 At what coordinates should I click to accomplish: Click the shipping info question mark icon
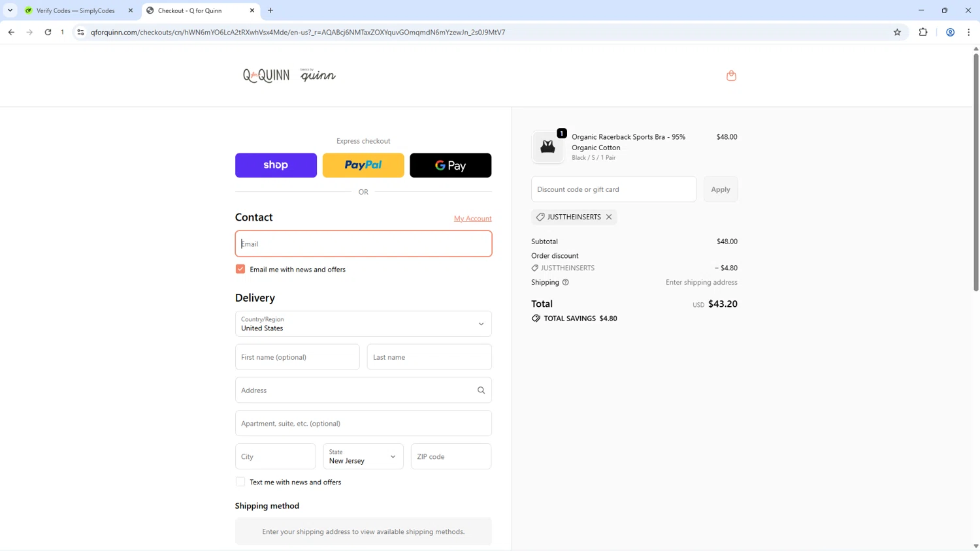click(x=566, y=282)
